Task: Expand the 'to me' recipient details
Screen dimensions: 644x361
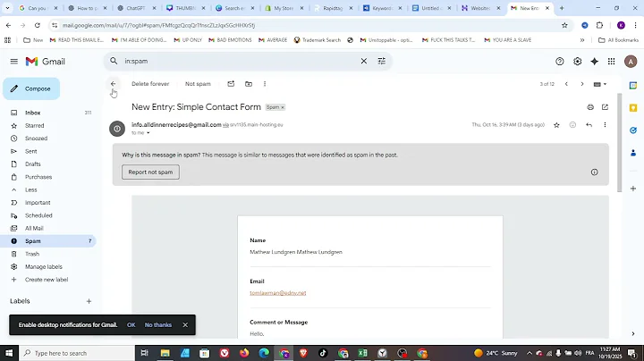Action: click(148, 133)
